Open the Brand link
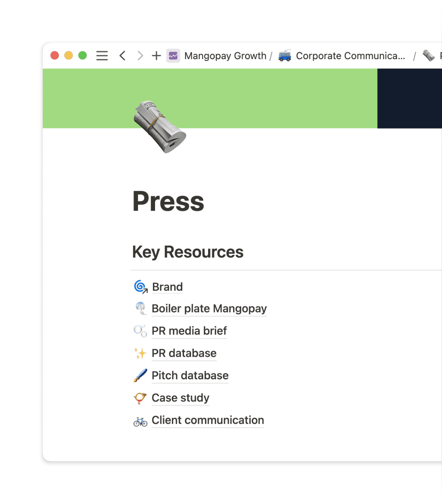The image size is (442, 504). (167, 287)
